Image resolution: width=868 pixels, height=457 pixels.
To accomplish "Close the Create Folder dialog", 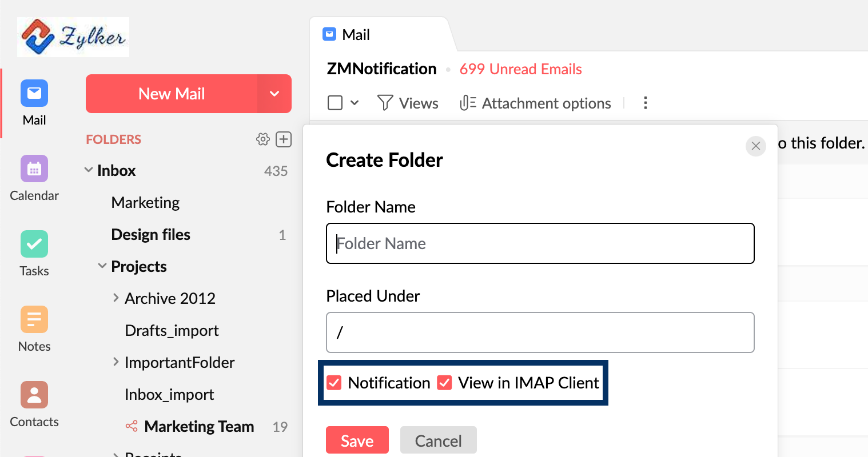I will 755,146.
